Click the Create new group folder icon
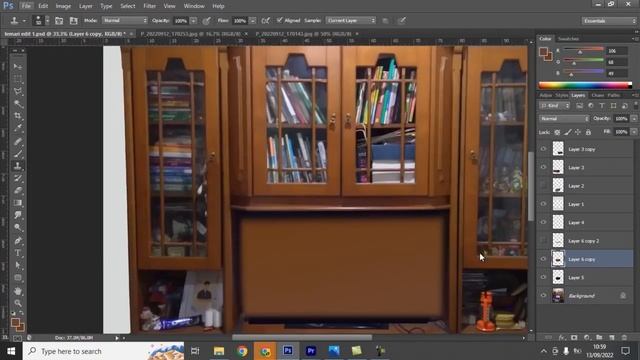 tap(599, 338)
